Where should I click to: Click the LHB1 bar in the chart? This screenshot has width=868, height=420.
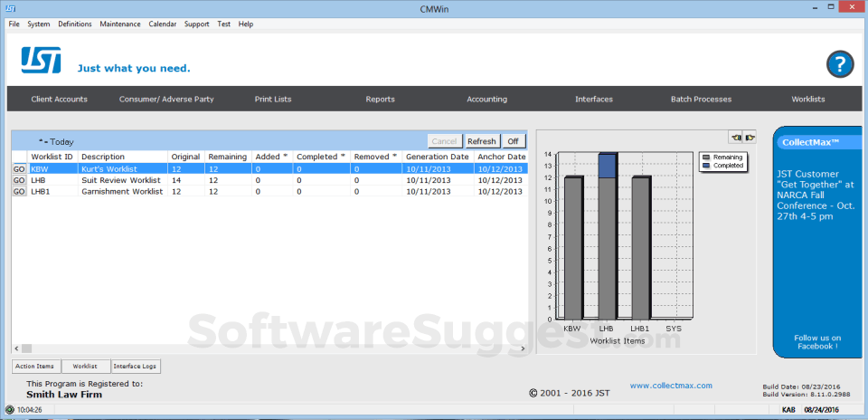[x=641, y=248]
